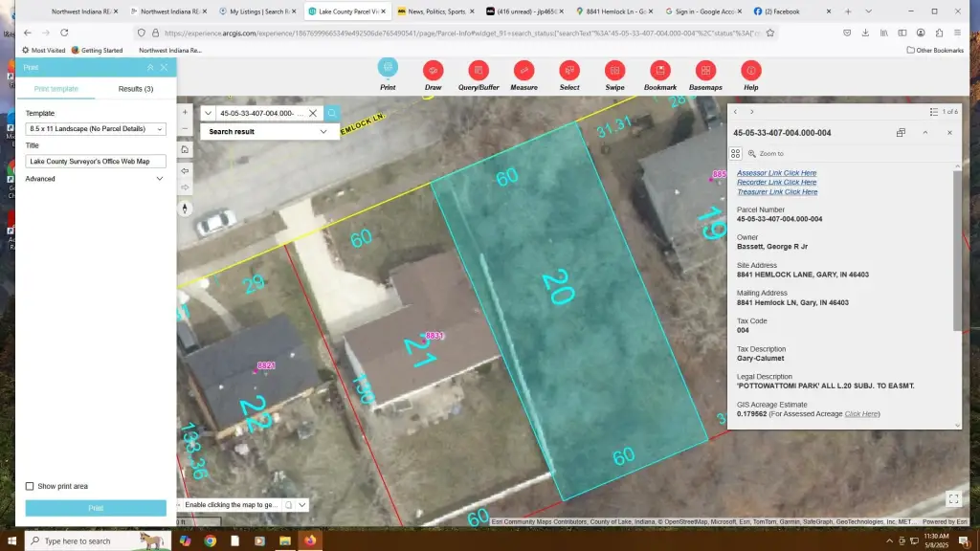Reset map orientation with compass button
The image size is (980, 551).
[185, 208]
